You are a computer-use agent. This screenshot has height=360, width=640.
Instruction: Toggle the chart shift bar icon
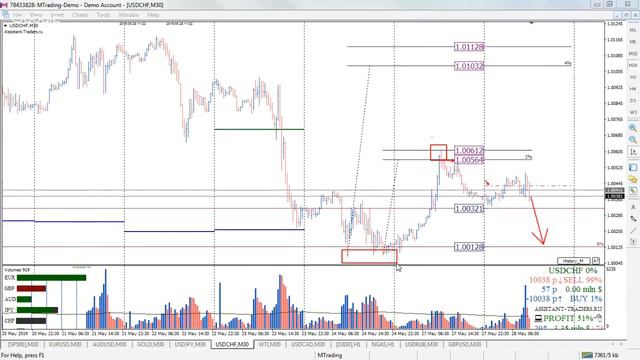[x=633, y=152]
